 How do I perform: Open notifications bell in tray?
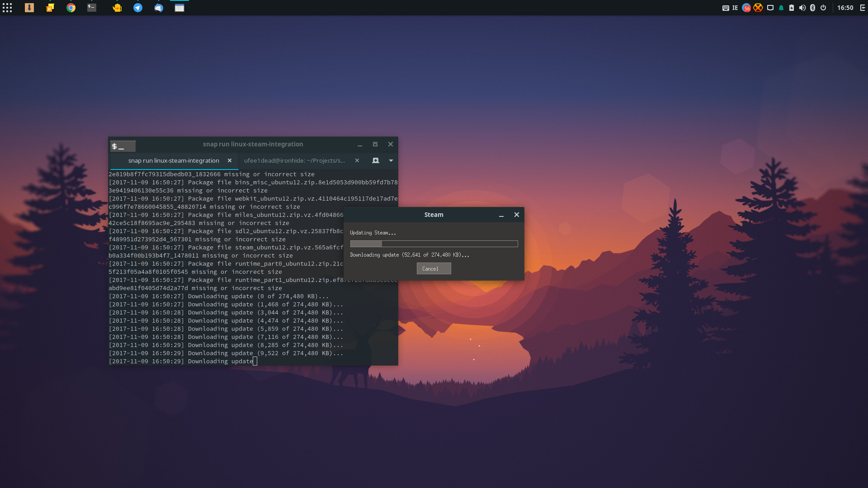(781, 8)
